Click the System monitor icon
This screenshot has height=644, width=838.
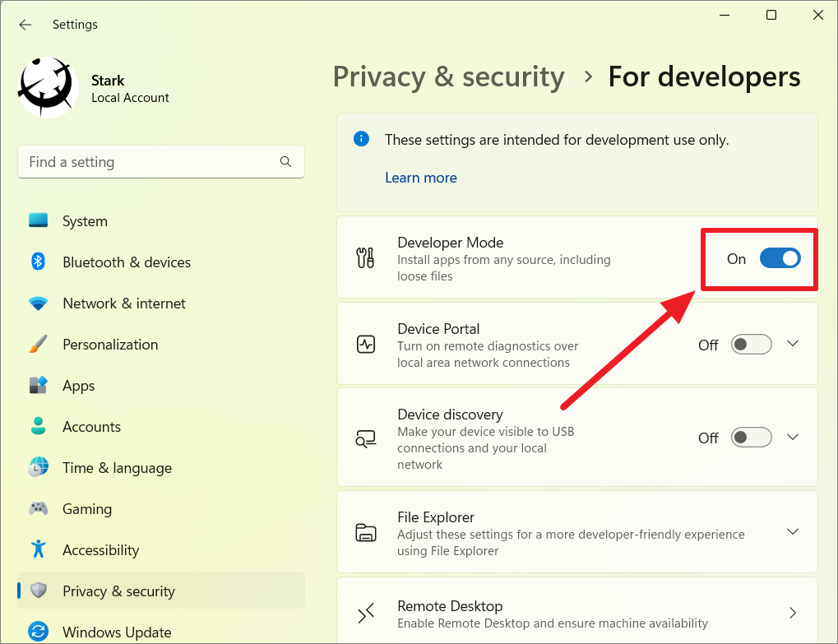click(x=38, y=220)
